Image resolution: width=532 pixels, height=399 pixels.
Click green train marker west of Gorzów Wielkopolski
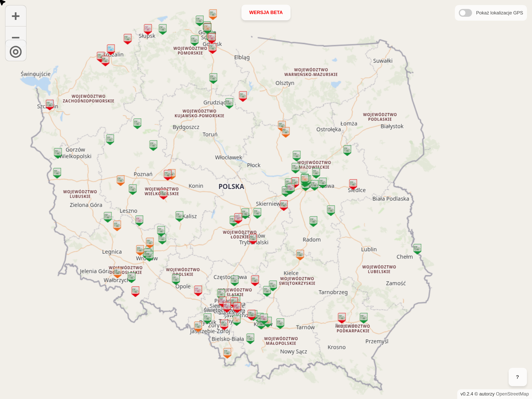coord(58,153)
